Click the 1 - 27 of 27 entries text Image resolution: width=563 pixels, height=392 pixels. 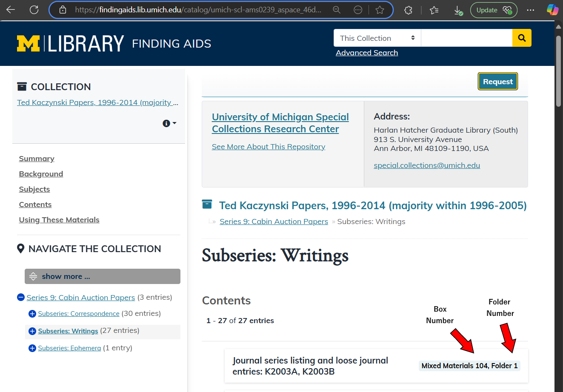click(x=240, y=321)
